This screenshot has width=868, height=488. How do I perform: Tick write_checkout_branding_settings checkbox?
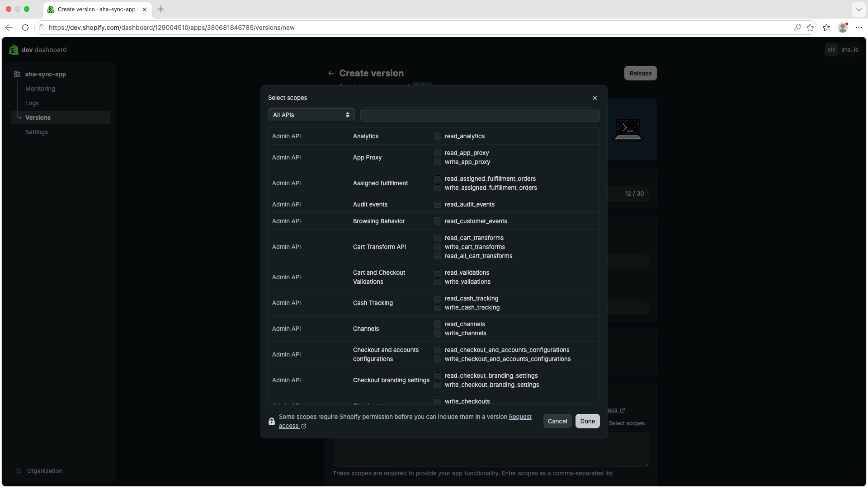point(438,385)
